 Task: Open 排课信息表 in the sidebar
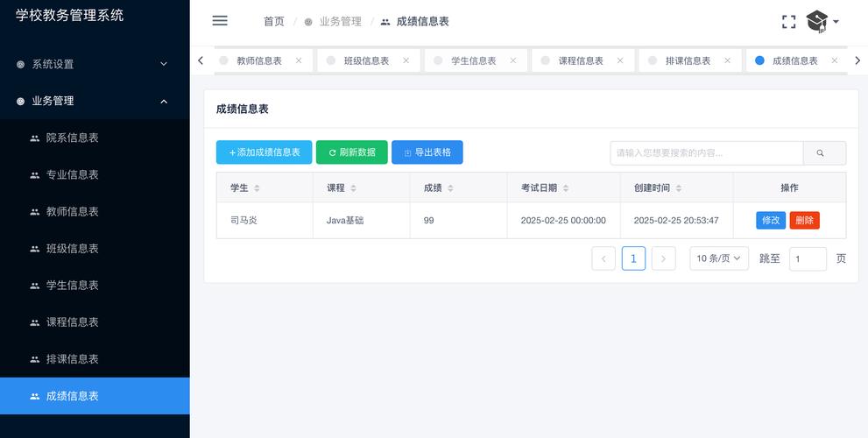[x=95, y=359]
